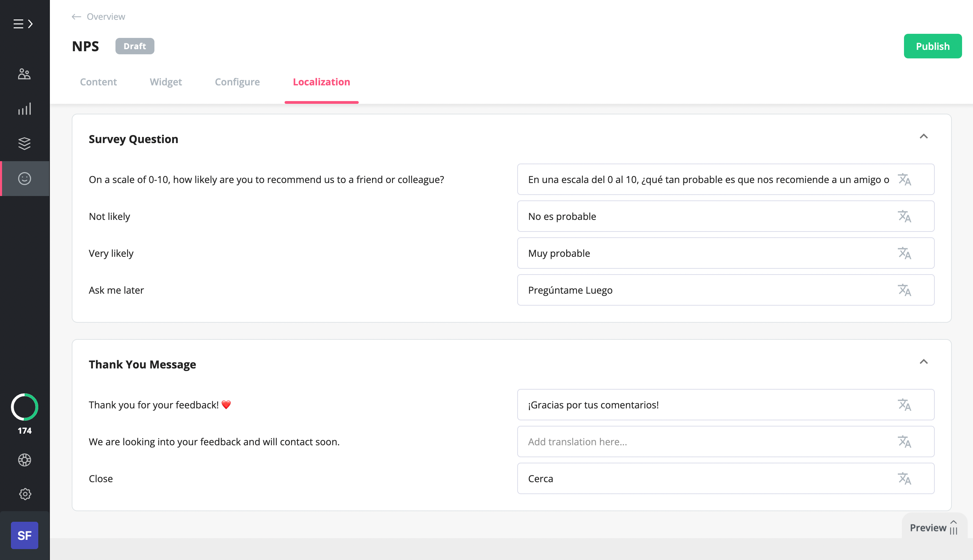Switch to the Widget tab
This screenshot has width=973, height=560.
(165, 82)
